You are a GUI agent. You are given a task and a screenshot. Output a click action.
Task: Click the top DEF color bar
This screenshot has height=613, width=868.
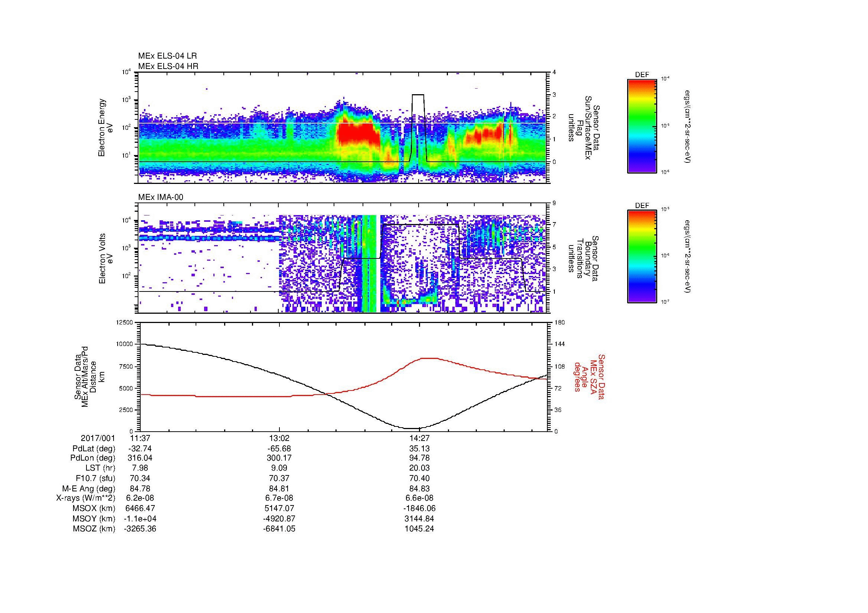pos(642,126)
